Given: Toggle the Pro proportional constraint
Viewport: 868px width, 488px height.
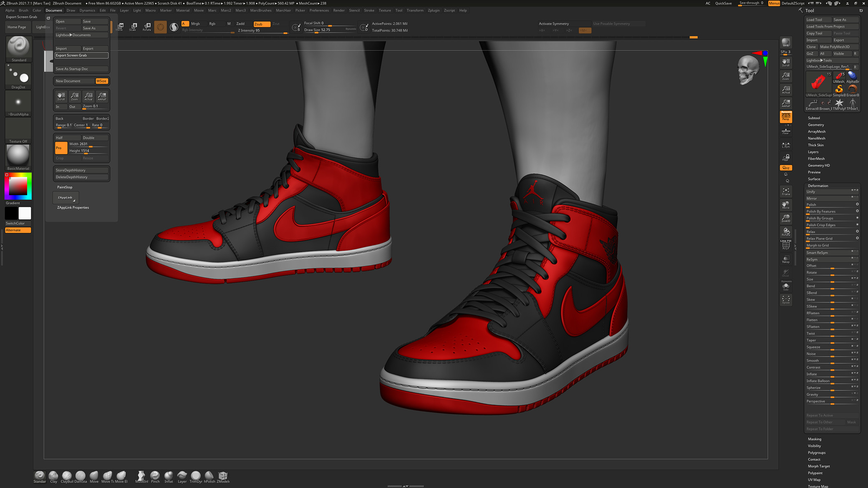Looking at the screenshot, I should (x=61, y=148).
